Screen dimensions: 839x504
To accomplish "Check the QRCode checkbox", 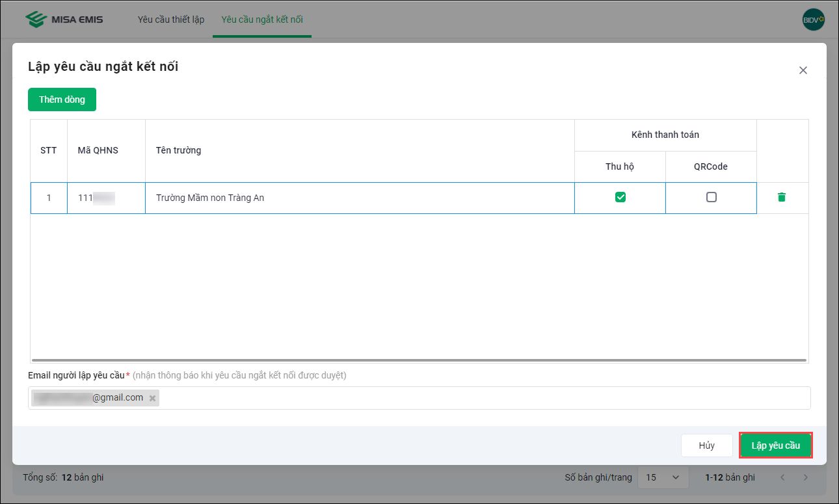I will point(712,197).
